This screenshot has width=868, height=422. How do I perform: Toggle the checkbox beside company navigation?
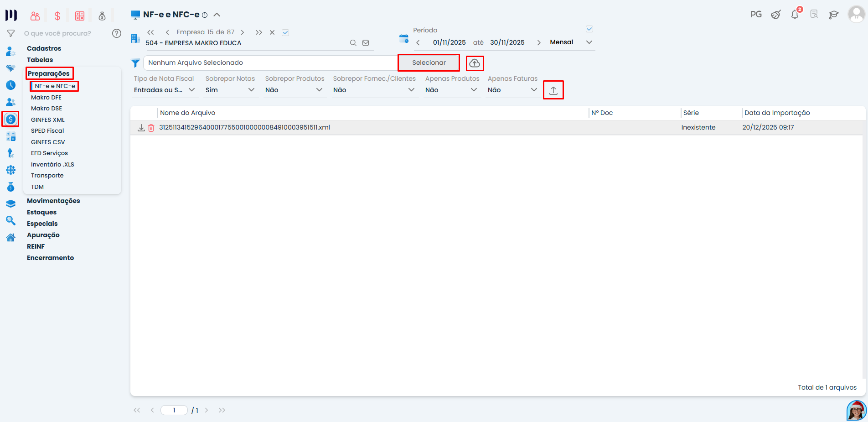[285, 32]
